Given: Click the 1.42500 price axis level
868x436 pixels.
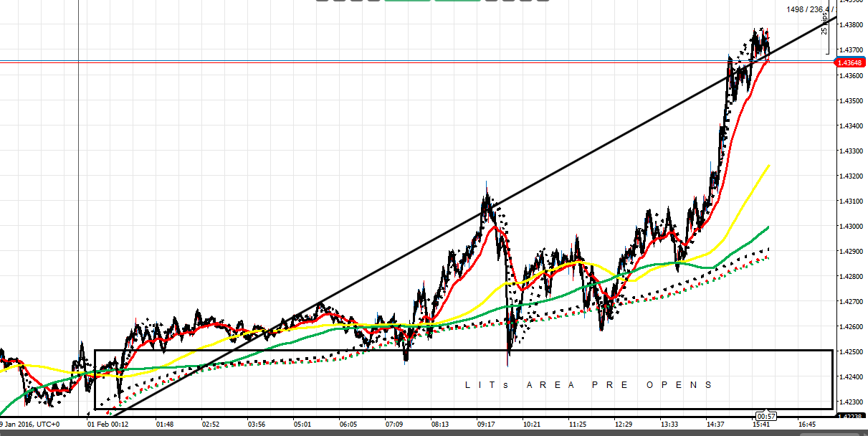Looking at the screenshot, I should (x=849, y=352).
